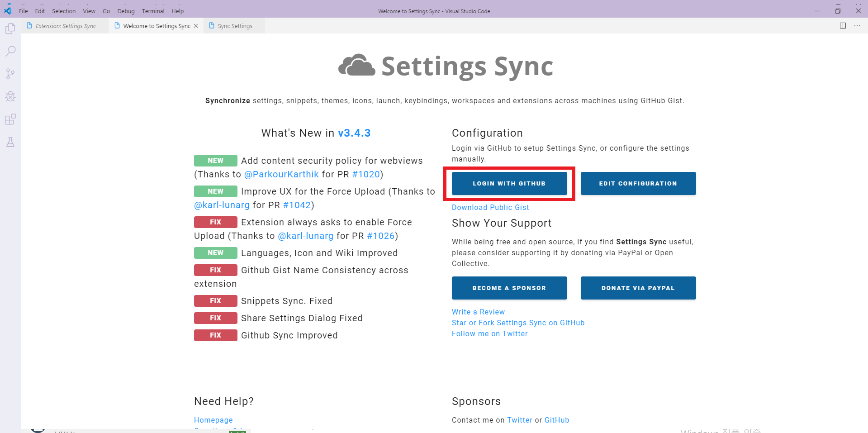Image resolution: width=868 pixels, height=433 pixels.
Task: Click the Login with GitHub button
Action: [509, 183]
